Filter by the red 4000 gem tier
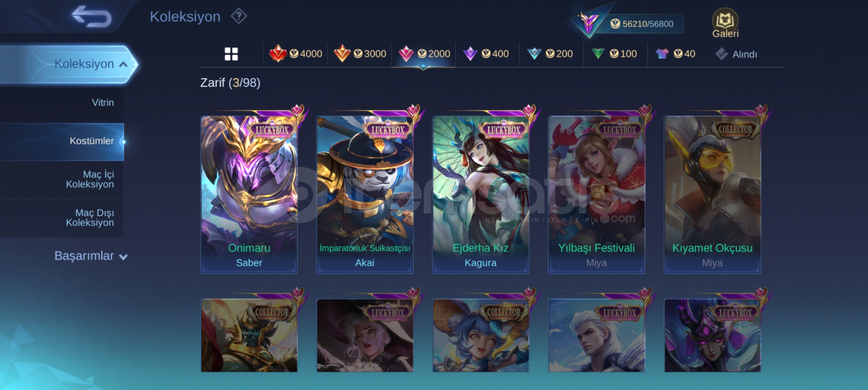This screenshot has width=868, height=390. pyautogui.click(x=296, y=54)
